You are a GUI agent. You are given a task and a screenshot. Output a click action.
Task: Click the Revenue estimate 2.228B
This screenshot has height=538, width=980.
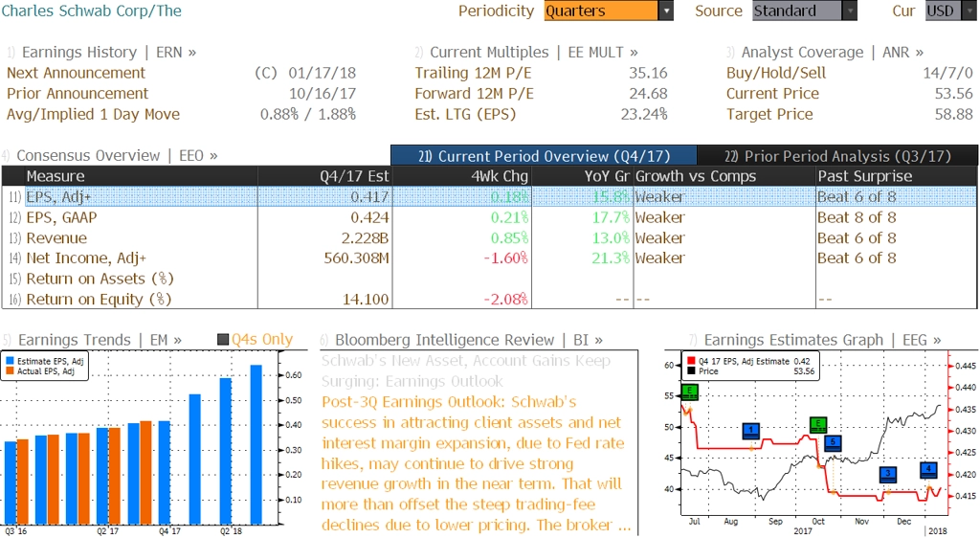365,237
